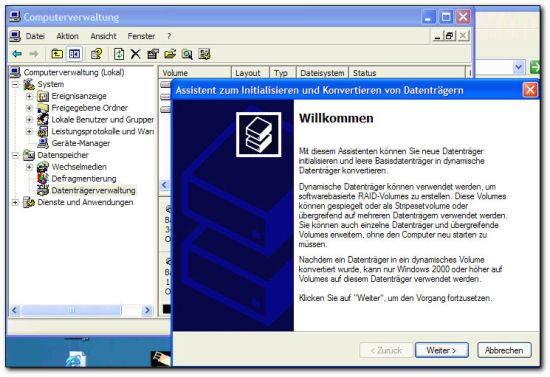Click the magnifier search toolbar icon

(187, 54)
